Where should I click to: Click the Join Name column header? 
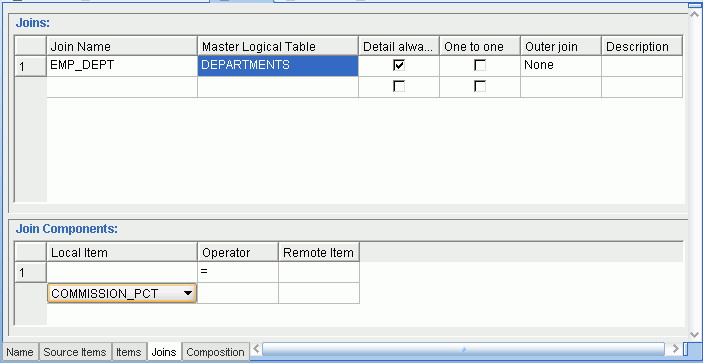[122, 46]
